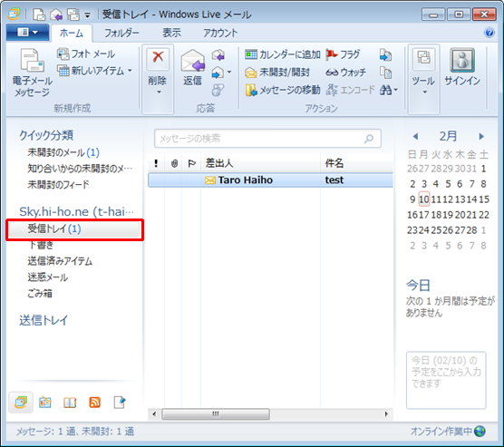504x447 pixels.
Task: Open the 下書き folder
Action: pyautogui.click(x=41, y=245)
